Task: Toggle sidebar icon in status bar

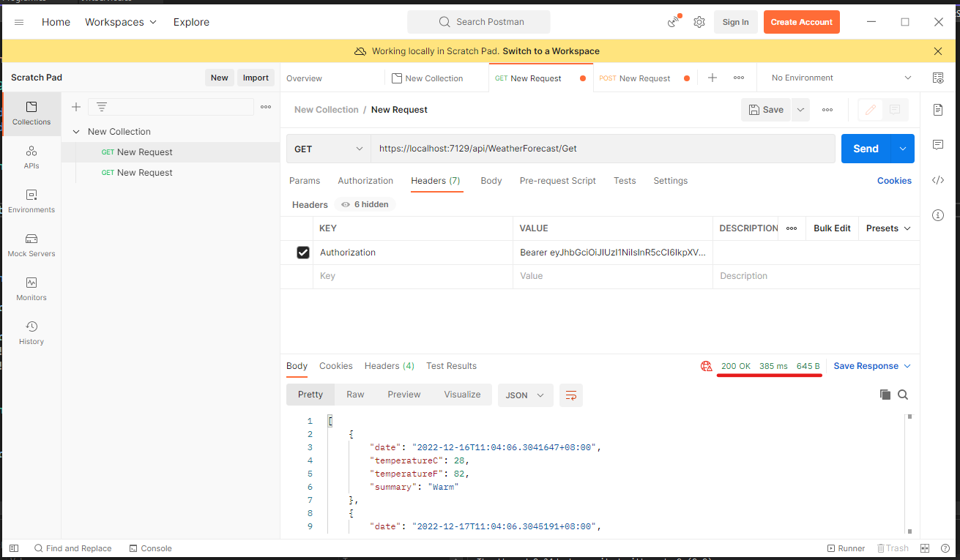Action: click(14, 548)
